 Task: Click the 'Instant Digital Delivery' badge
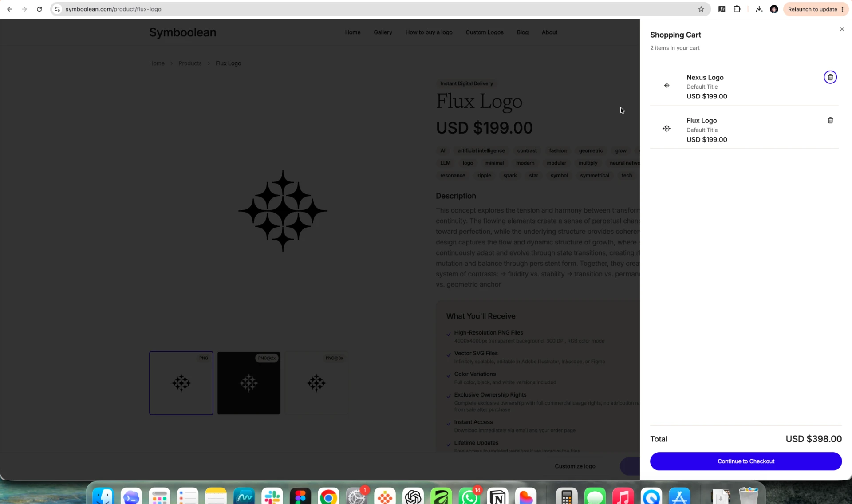point(466,83)
